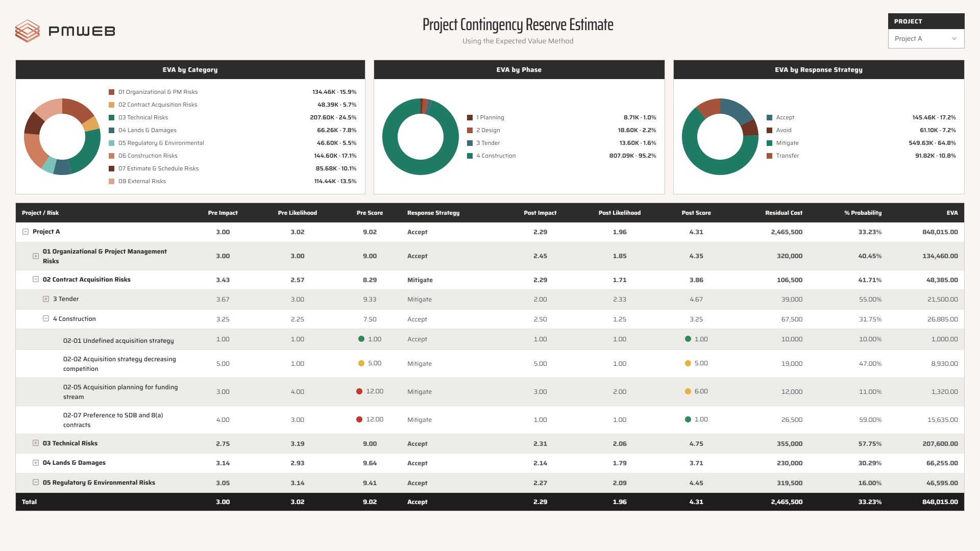
Task: Click the 06 Construction Risks legend swatch
Action: tap(111, 156)
